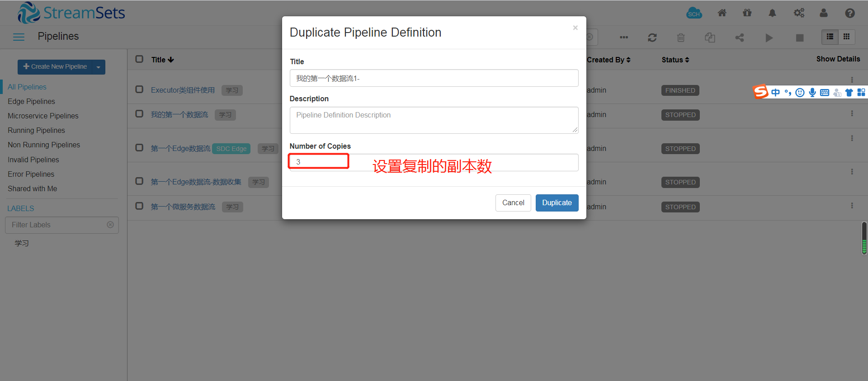Check the checkbox for Executor类组件使用 pipeline

[139, 89]
